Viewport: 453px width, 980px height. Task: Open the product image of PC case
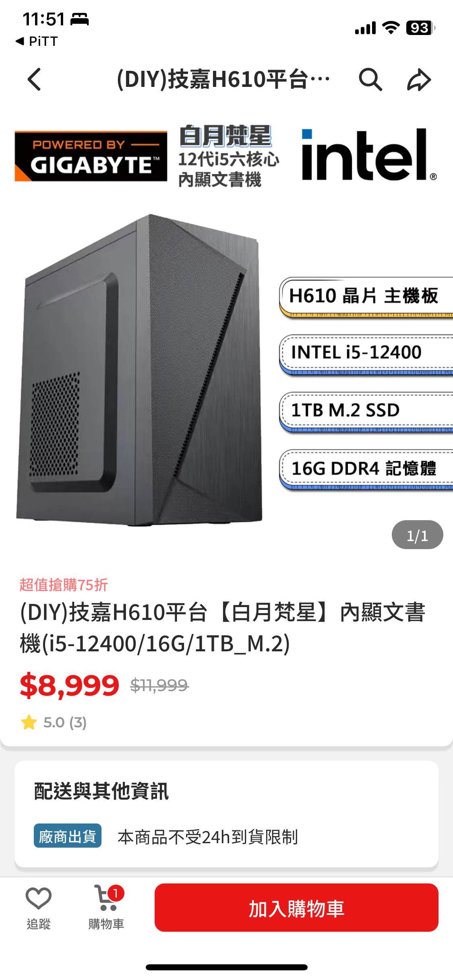click(x=139, y=370)
